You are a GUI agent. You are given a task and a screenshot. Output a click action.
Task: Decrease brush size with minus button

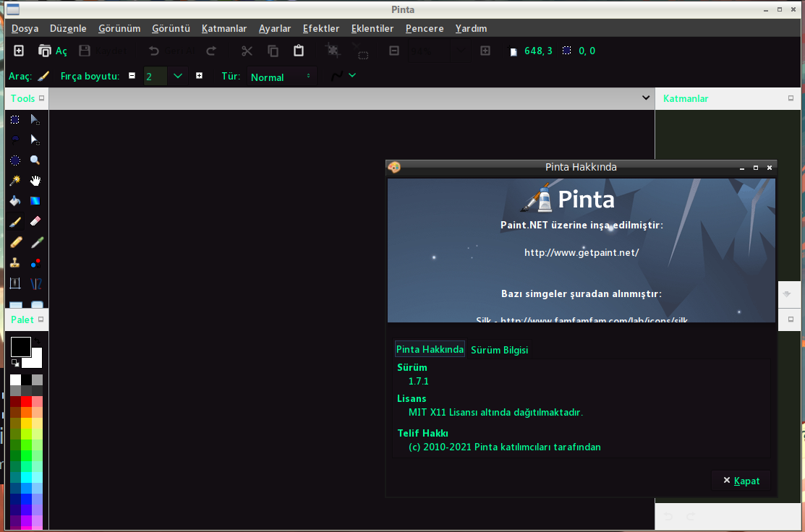[x=132, y=75]
